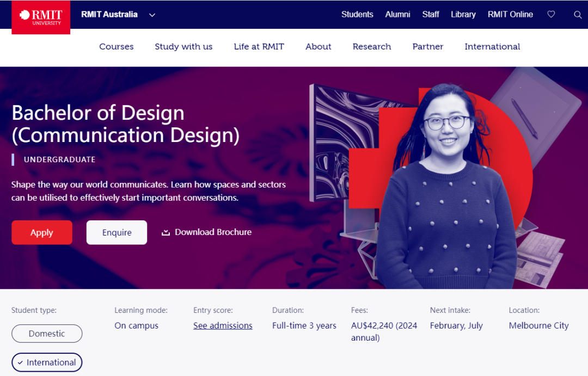The height and width of the screenshot is (376, 588).
Task: Open the Library link
Action: coord(463,15)
